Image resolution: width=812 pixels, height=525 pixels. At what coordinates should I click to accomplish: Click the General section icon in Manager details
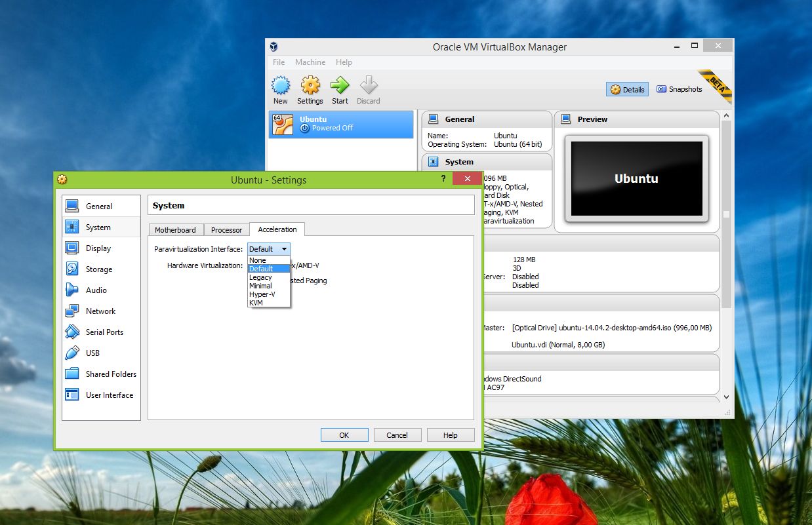[433, 119]
